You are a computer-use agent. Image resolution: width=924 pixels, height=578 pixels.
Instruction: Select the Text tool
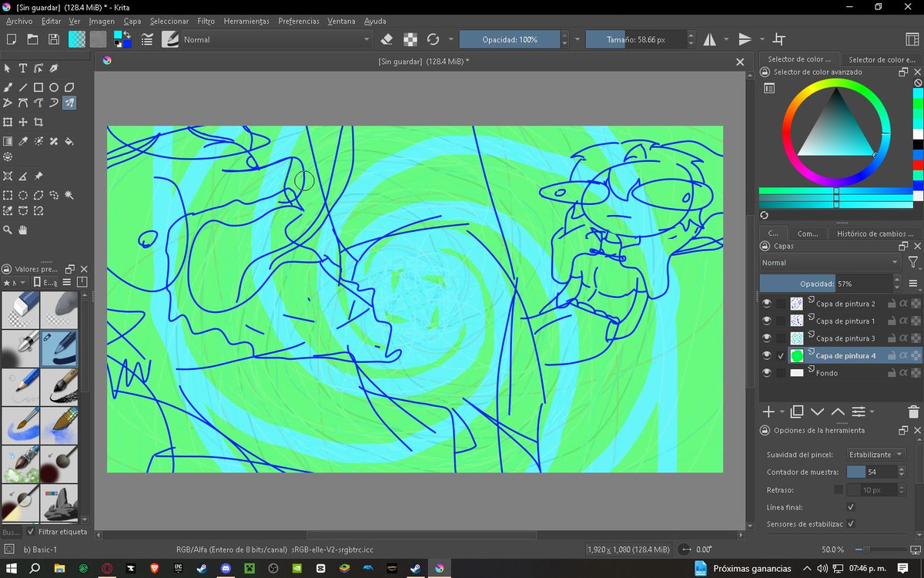[x=23, y=69]
